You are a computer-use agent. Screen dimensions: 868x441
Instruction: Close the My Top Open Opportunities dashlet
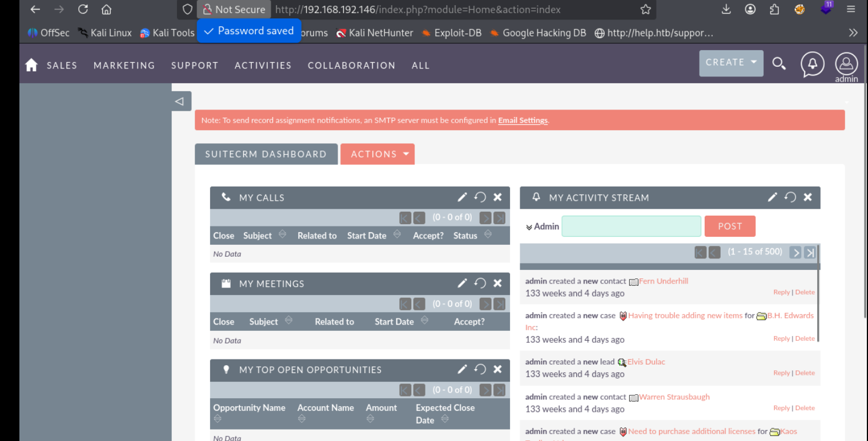497,370
